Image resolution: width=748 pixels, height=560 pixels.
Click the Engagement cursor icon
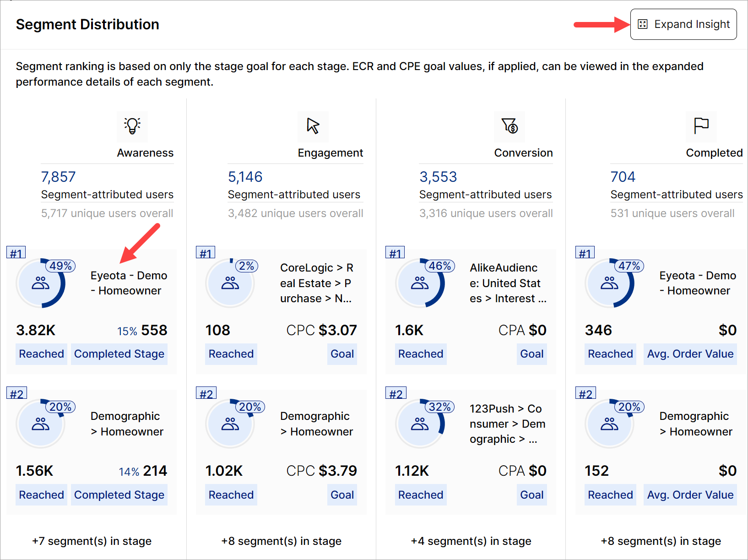(313, 125)
